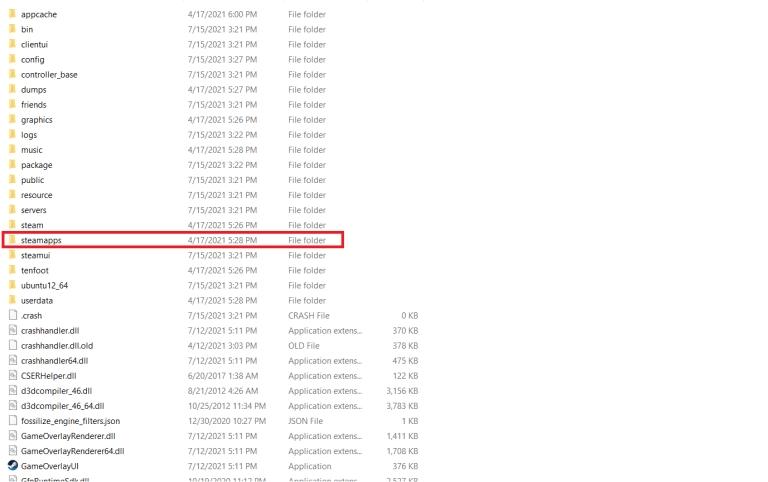Click the servers folder icon

[x=13, y=210]
